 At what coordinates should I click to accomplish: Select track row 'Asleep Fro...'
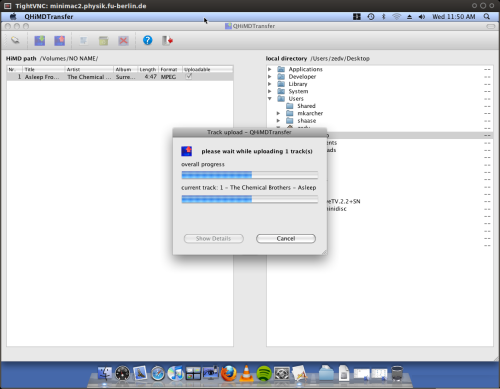[120, 77]
